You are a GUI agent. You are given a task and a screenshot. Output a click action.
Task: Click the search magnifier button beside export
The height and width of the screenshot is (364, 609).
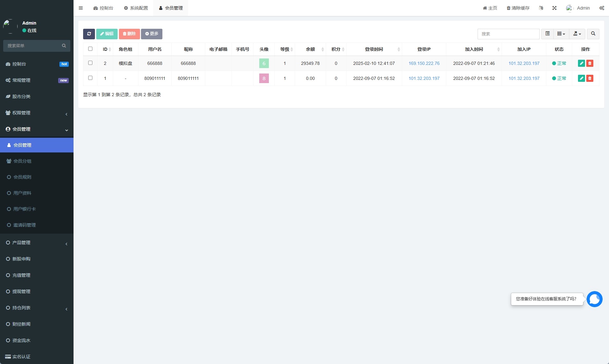pyautogui.click(x=593, y=34)
